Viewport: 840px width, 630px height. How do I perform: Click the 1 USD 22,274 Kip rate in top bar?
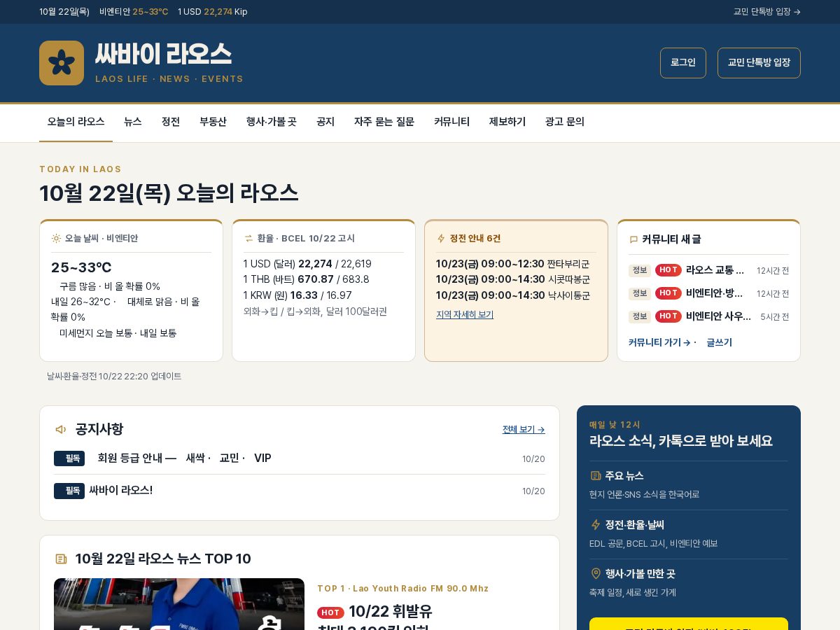[x=213, y=12]
